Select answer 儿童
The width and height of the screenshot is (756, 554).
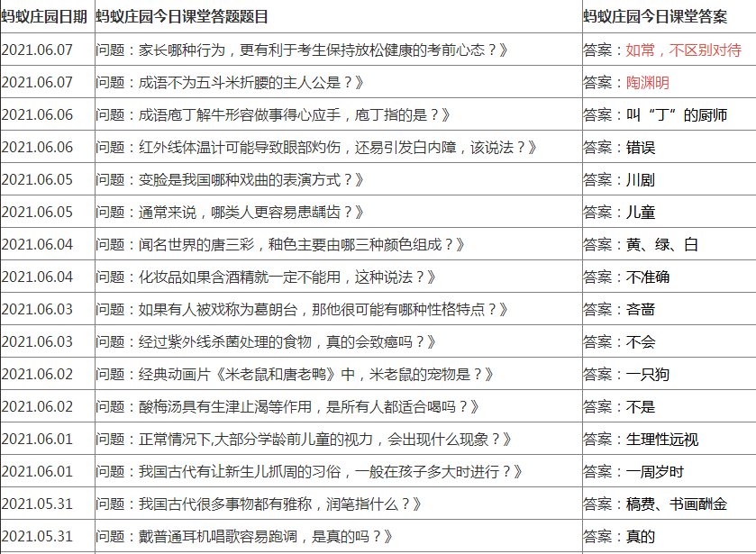coord(641,212)
